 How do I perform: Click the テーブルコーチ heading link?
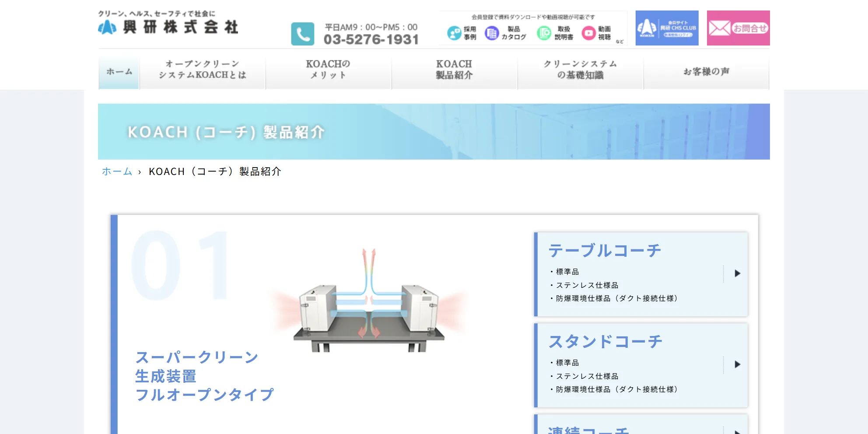pos(605,251)
